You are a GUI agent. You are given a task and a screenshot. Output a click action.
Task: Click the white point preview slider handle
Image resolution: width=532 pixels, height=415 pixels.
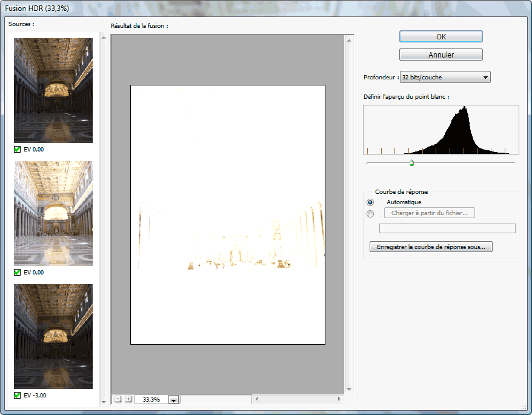pos(411,163)
